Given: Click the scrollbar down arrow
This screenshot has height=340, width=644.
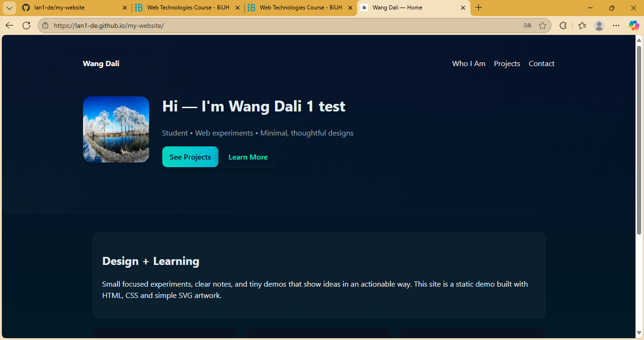Looking at the screenshot, I should click(x=639, y=332).
